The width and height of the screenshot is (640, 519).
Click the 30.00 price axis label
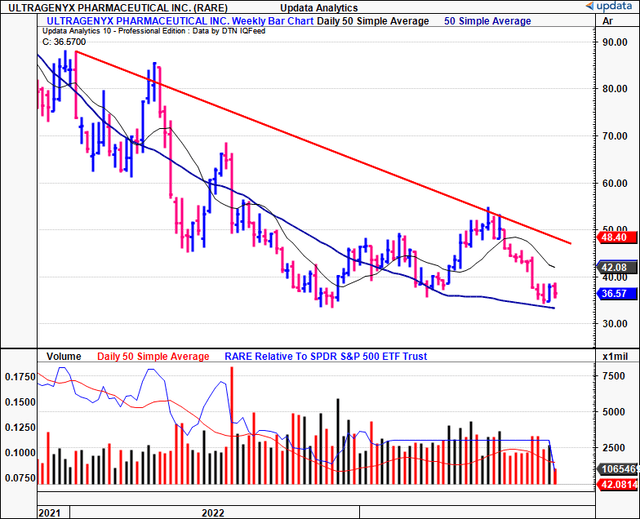[615, 324]
